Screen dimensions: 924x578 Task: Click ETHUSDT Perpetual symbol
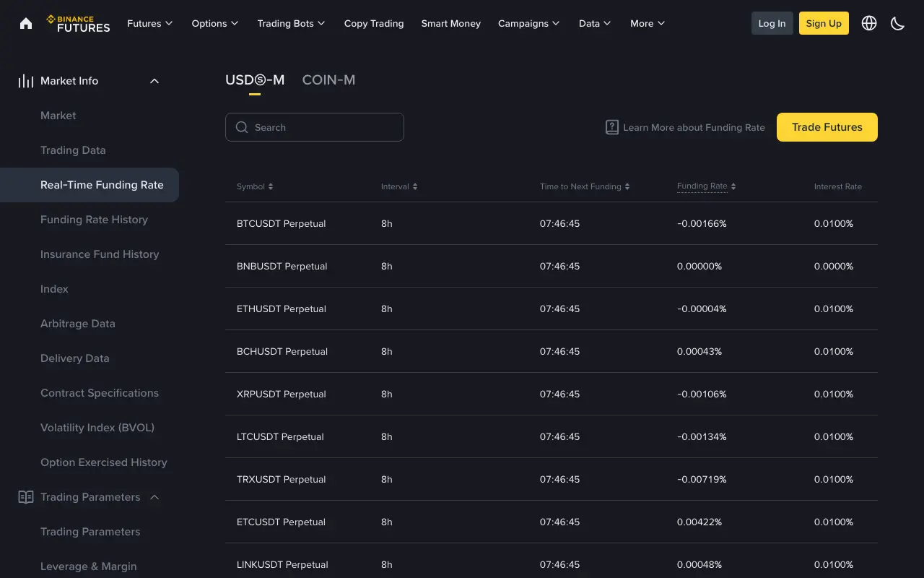point(282,309)
